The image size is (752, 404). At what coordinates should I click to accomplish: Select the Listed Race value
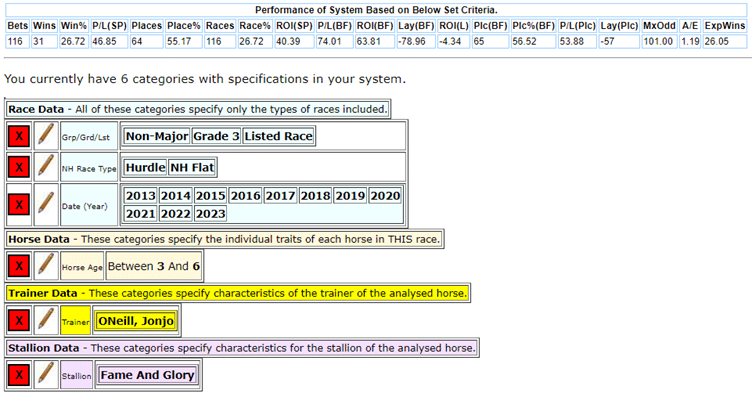279,136
